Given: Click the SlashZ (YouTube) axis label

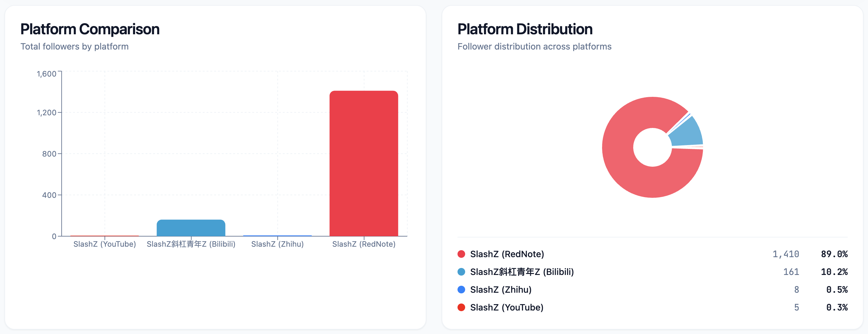Looking at the screenshot, I should [105, 244].
